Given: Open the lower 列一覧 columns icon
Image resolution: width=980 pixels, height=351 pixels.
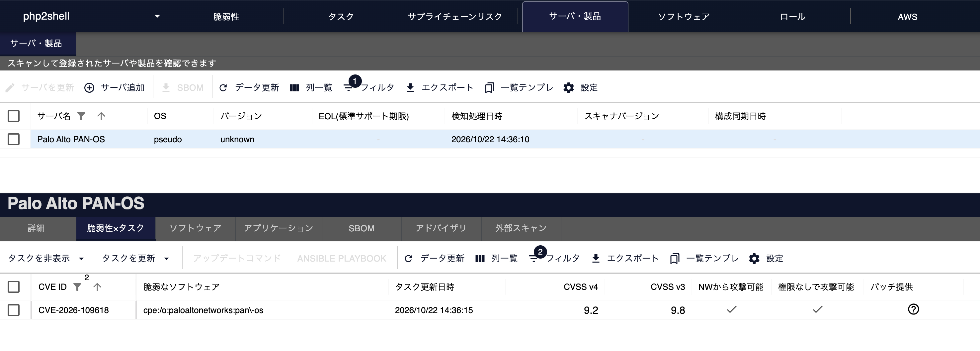Looking at the screenshot, I should click(480, 258).
